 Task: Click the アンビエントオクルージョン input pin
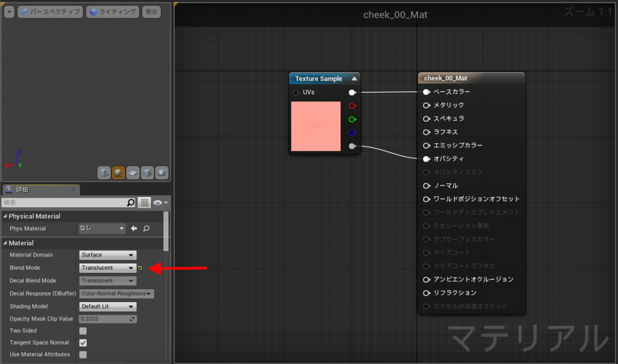[x=426, y=279]
